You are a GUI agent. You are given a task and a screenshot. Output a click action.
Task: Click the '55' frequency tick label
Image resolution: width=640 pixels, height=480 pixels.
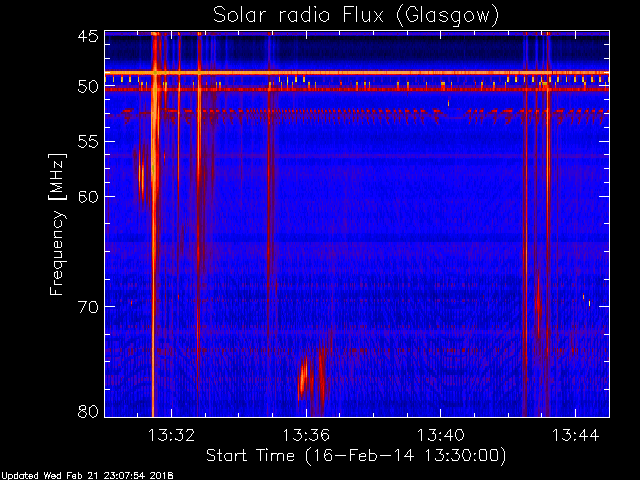[88, 142]
